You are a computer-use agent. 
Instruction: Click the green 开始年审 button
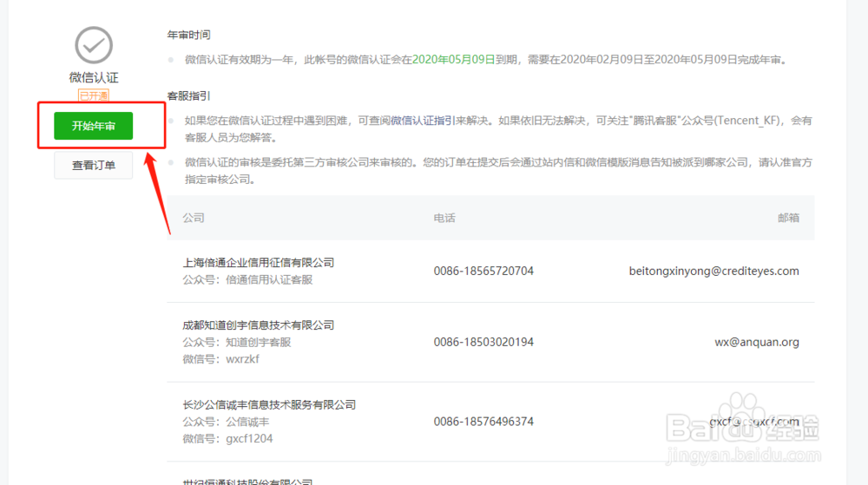pos(93,126)
